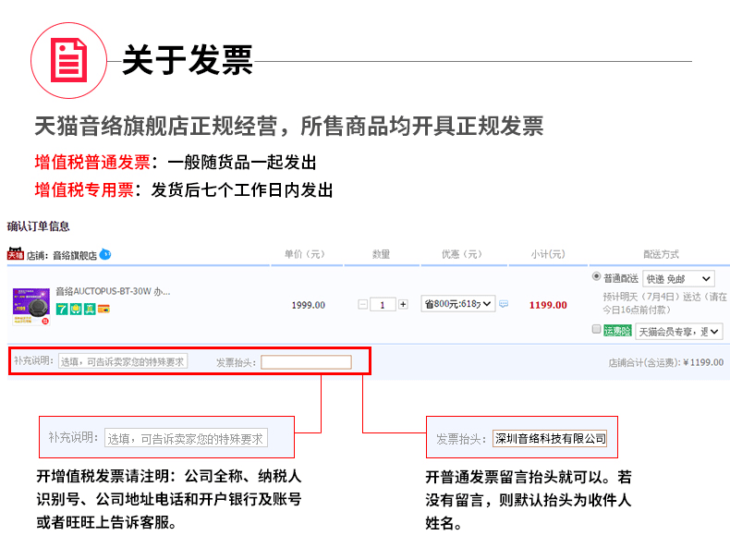
Task: Open the blue Wangwang chat icon
Action: point(105,254)
